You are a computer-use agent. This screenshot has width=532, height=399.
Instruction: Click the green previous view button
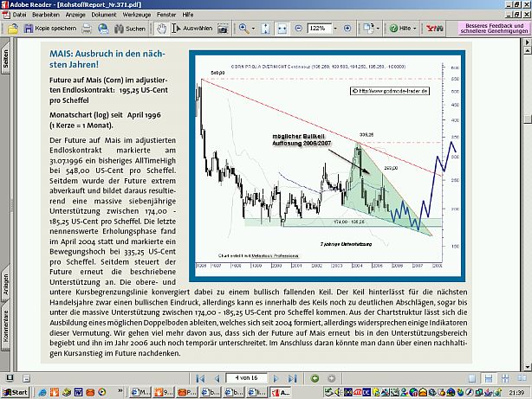click(x=315, y=378)
